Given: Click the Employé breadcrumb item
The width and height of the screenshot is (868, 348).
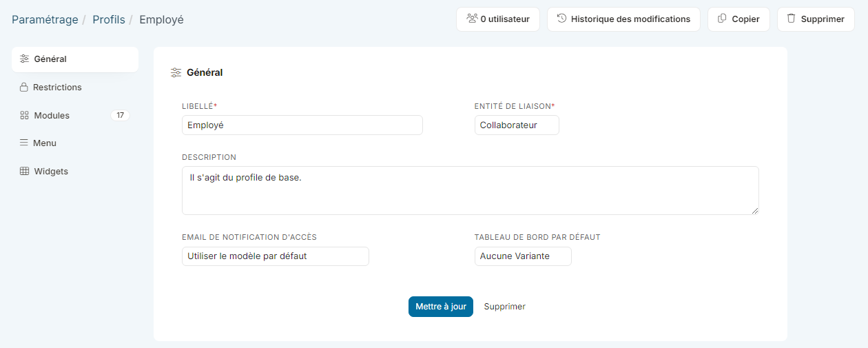Looking at the screenshot, I should coord(161,19).
